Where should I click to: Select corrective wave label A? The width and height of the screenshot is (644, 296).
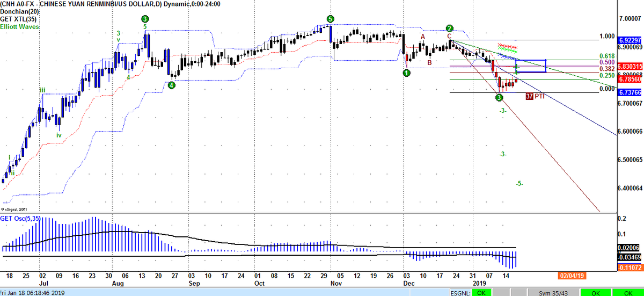(423, 37)
